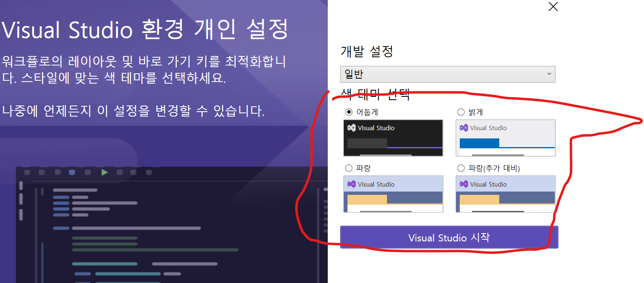644x283 pixels.
Task: Click the 파랑 theme preview thumbnail
Action: click(393, 194)
